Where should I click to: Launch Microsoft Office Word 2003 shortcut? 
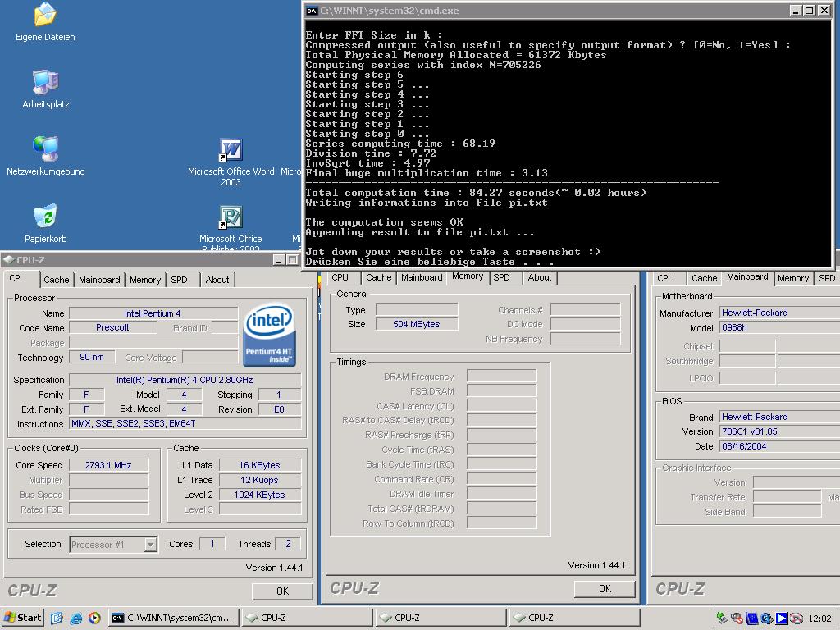point(231,162)
